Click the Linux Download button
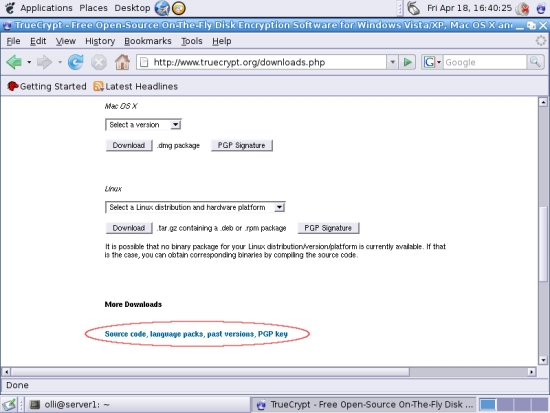 point(129,228)
